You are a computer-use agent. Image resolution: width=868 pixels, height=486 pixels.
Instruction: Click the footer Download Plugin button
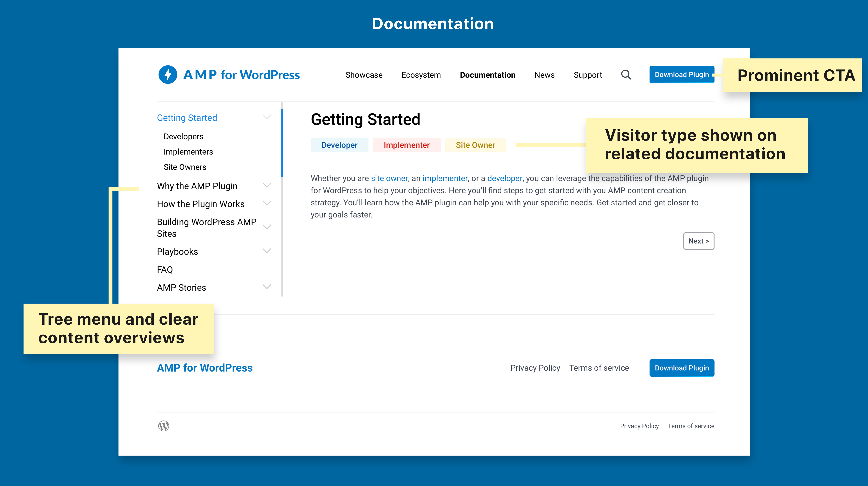(681, 368)
